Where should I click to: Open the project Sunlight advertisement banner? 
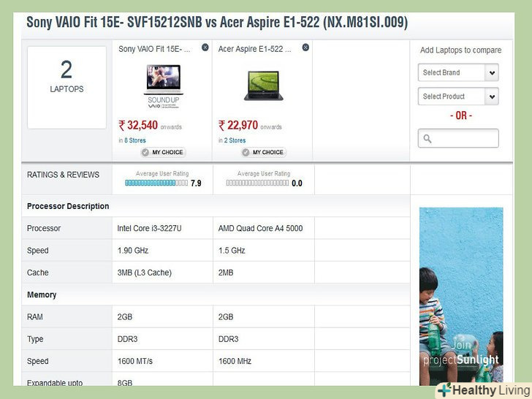pyautogui.click(x=461, y=296)
